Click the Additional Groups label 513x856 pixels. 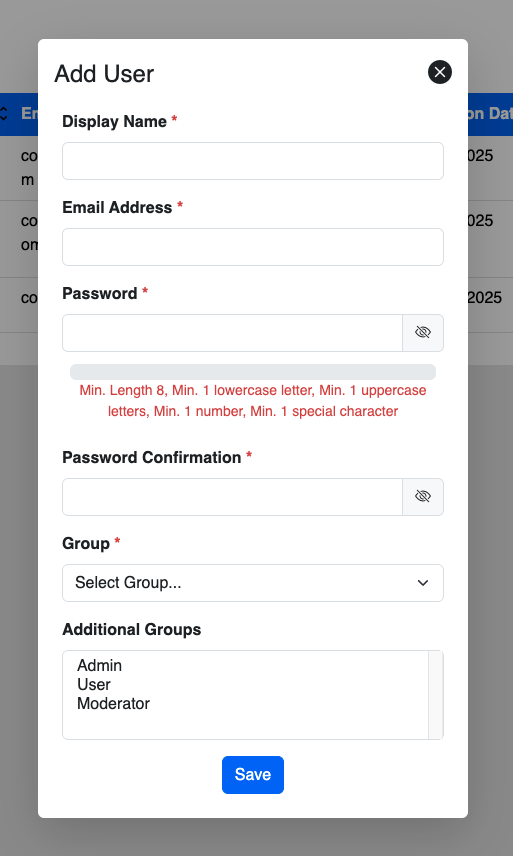coord(132,629)
